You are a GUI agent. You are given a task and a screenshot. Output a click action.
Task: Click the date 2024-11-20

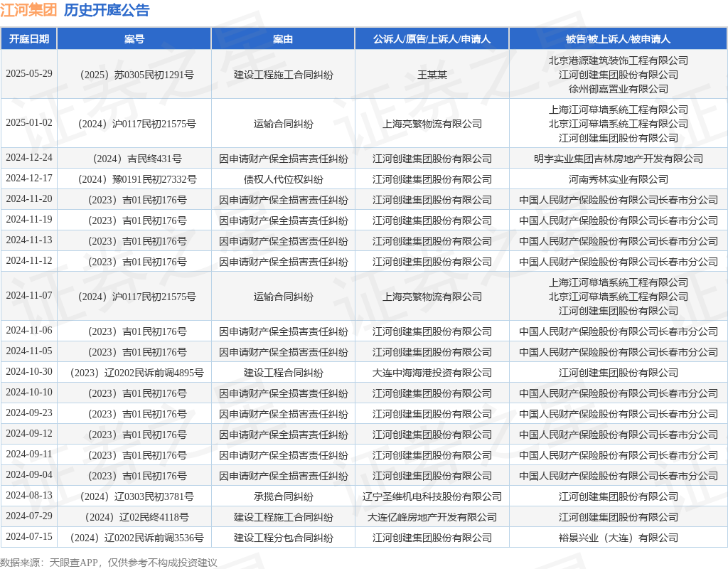(28, 199)
